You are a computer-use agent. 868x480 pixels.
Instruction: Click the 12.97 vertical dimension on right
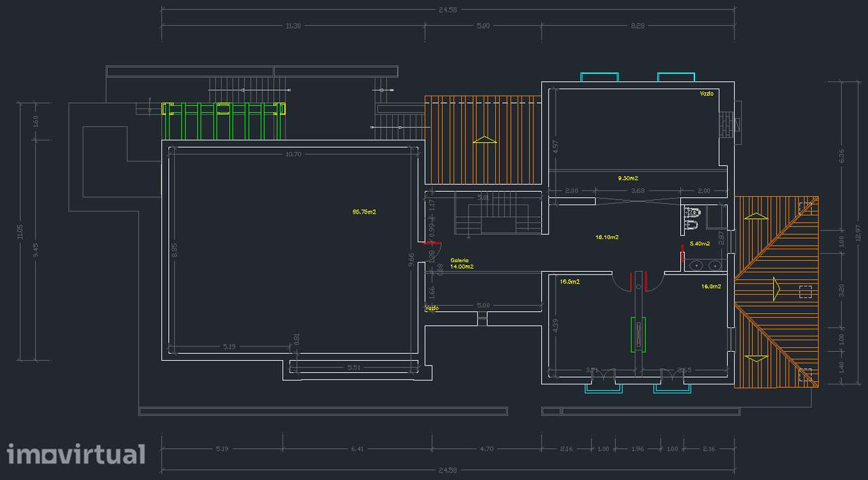857,233
